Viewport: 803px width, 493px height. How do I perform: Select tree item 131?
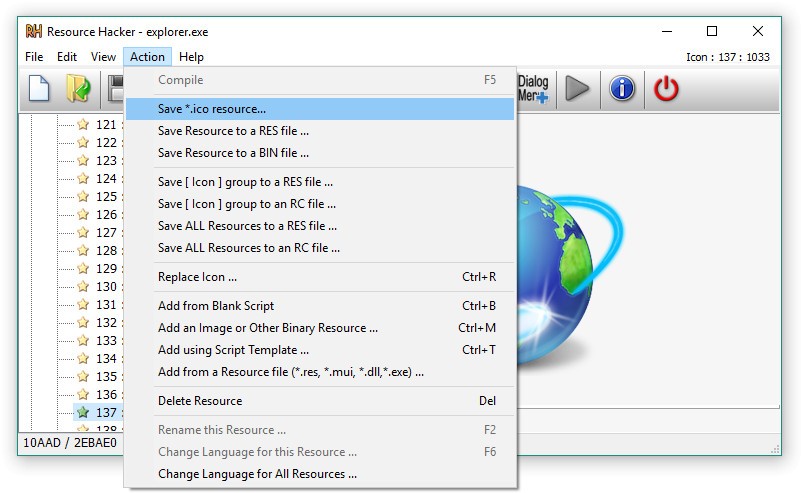107,305
